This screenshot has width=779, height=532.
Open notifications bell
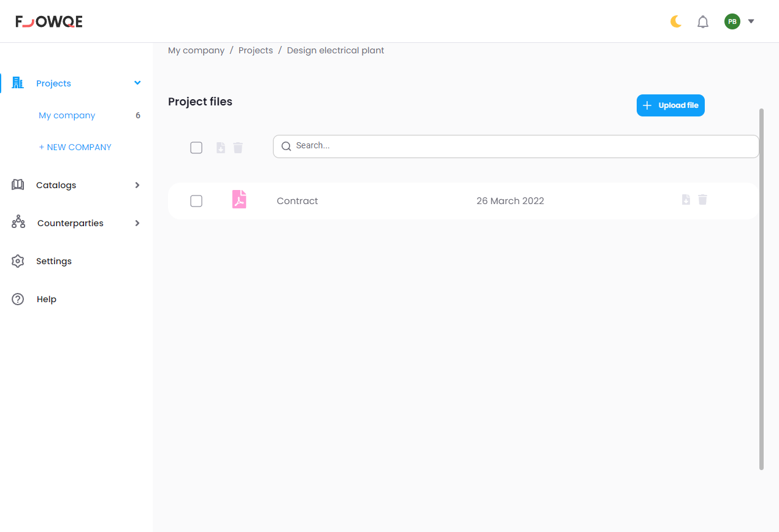point(703,22)
